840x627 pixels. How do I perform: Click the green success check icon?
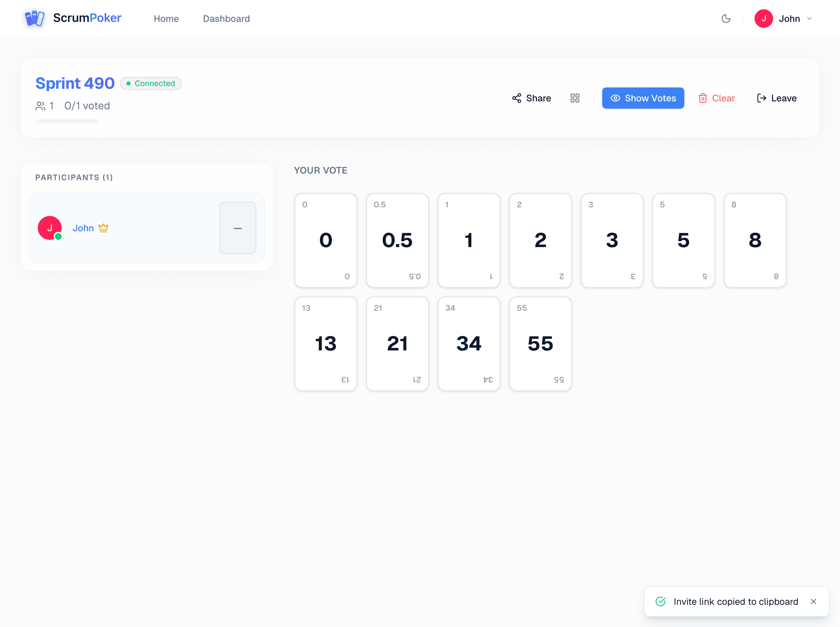[x=660, y=601]
